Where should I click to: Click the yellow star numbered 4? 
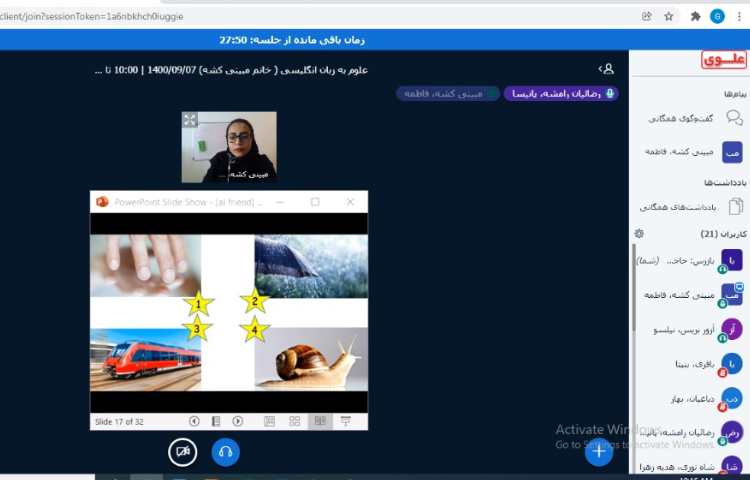(254, 330)
